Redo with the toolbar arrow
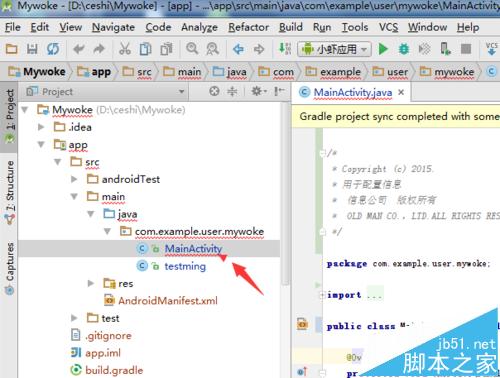This screenshot has width=500, height=378. pyautogui.click(x=99, y=49)
